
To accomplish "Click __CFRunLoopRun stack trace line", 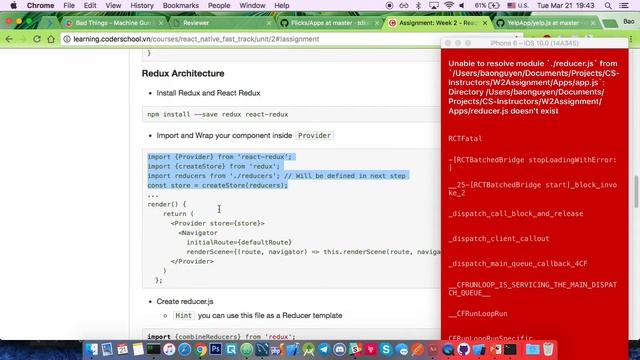I will [478, 313].
